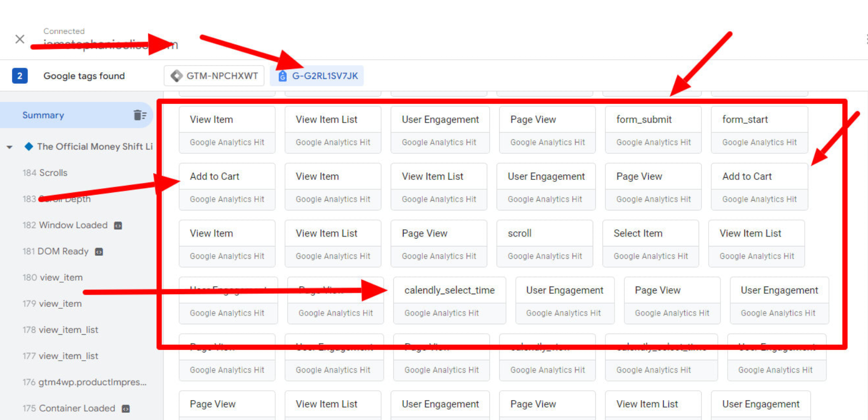Collapse The Official Money Shift page tree

(x=9, y=147)
